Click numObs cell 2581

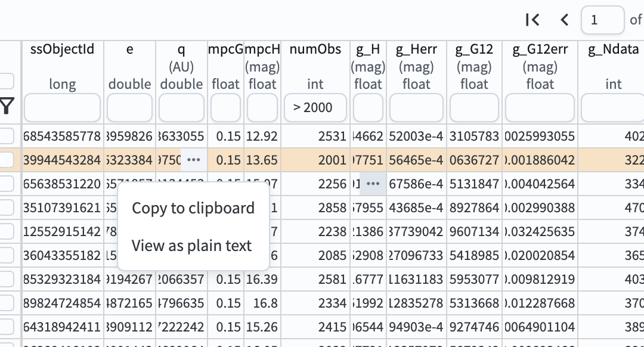click(315, 279)
